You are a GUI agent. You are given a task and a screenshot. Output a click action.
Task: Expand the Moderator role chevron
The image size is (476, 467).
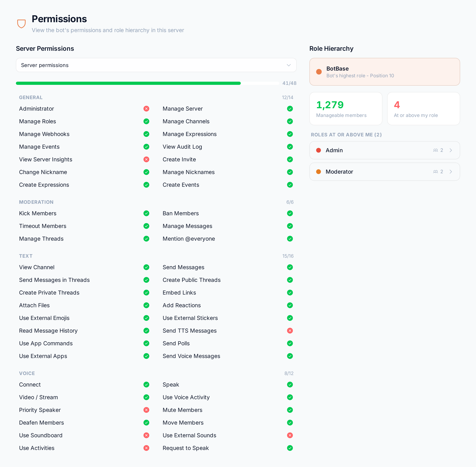click(x=450, y=172)
